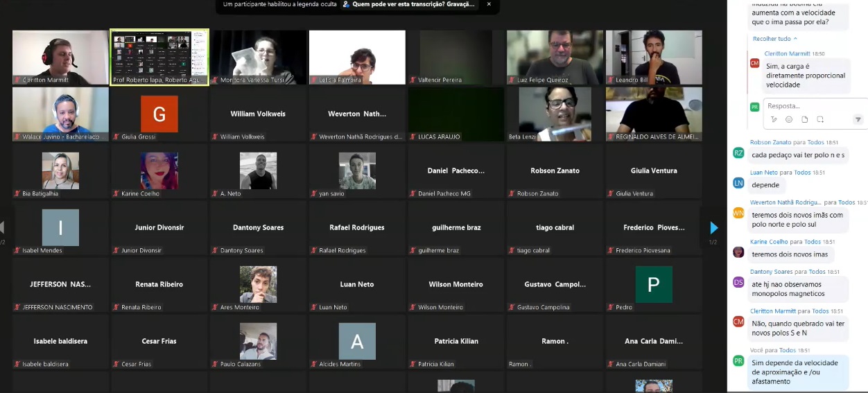Click the file attachment icon in reply box
The image size is (868, 393).
[804, 119]
